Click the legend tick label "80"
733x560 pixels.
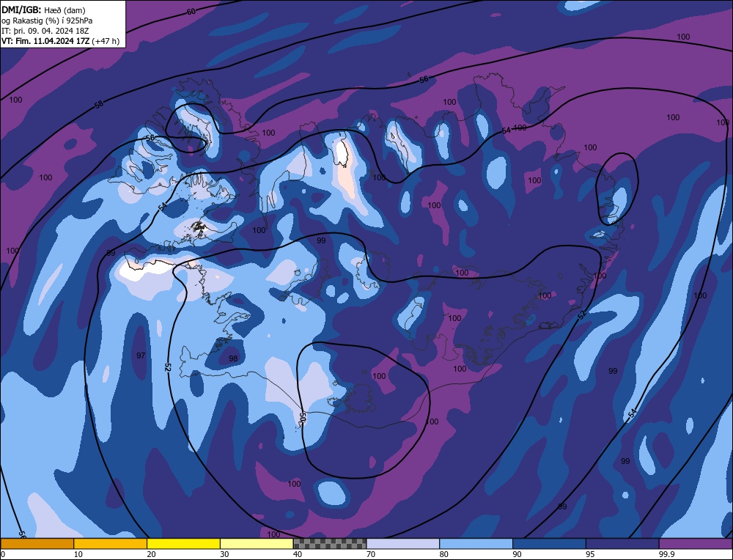click(x=444, y=554)
